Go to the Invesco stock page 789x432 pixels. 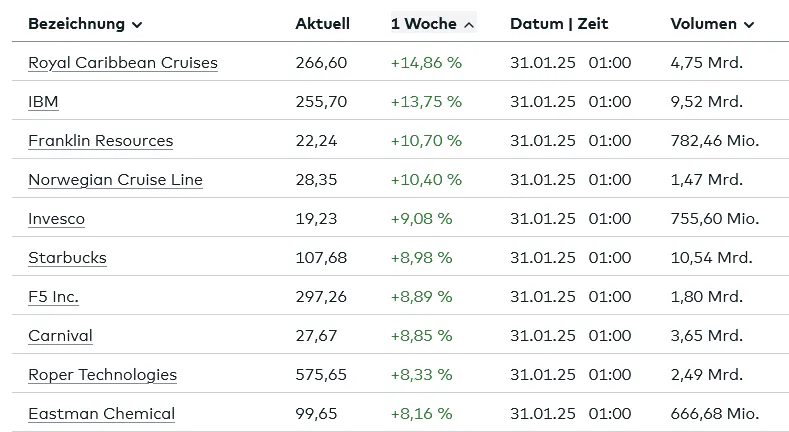(56, 219)
